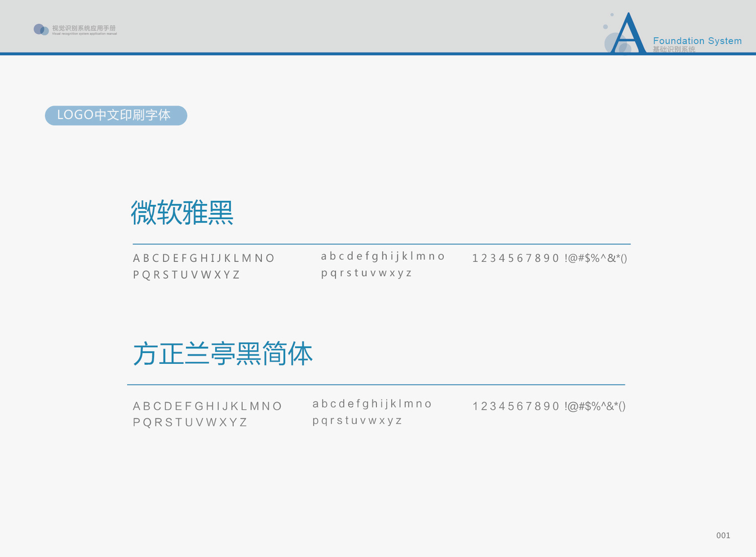Select the '微软雅黑' font title
This screenshot has width=756, height=557.
[182, 213]
